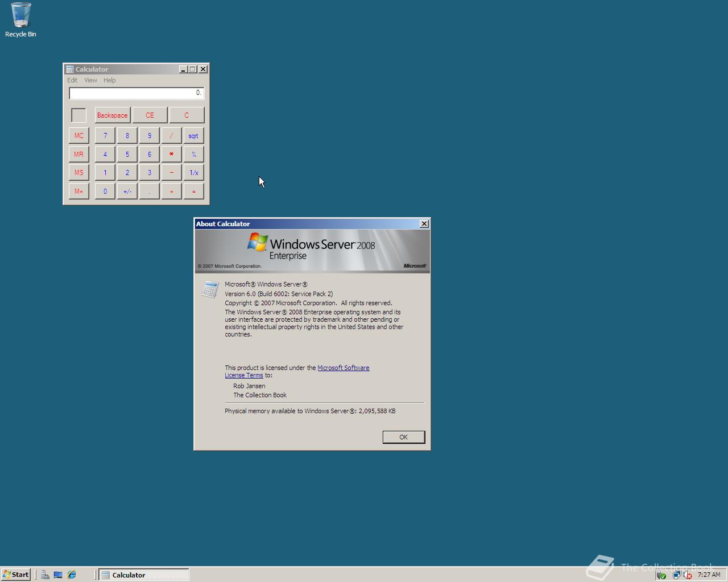728x582 pixels.
Task: Click the 7:27 AM taskbar clock
Action: point(709,575)
